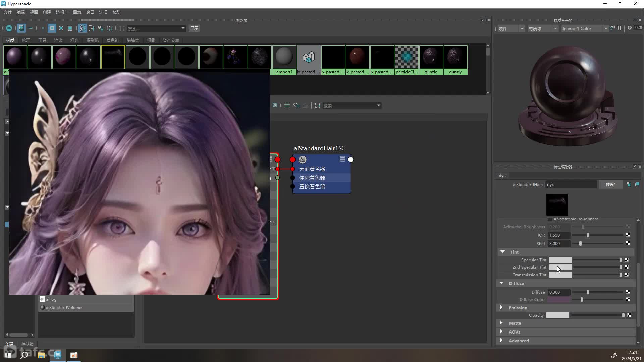Switch browser to list view

[x=31, y=28]
